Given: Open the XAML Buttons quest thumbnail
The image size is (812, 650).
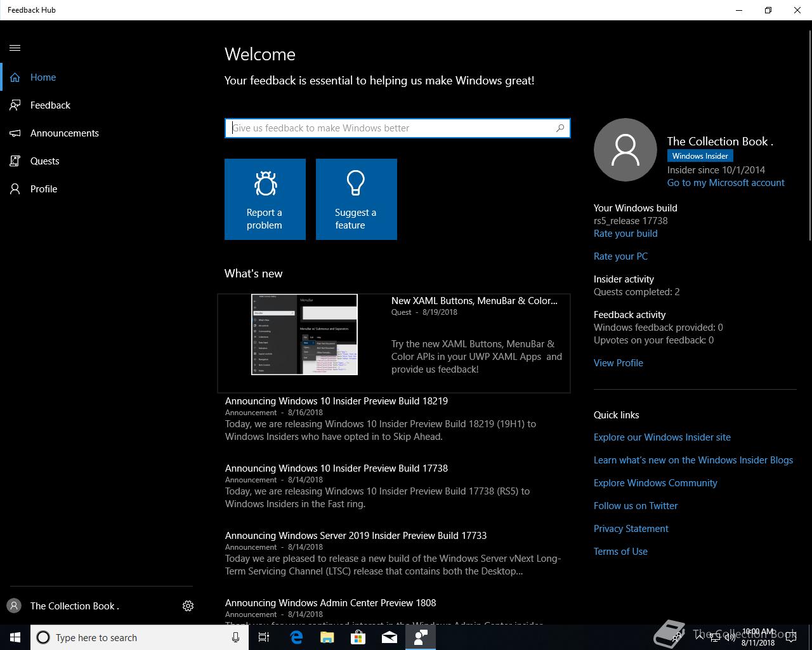Looking at the screenshot, I should [304, 335].
